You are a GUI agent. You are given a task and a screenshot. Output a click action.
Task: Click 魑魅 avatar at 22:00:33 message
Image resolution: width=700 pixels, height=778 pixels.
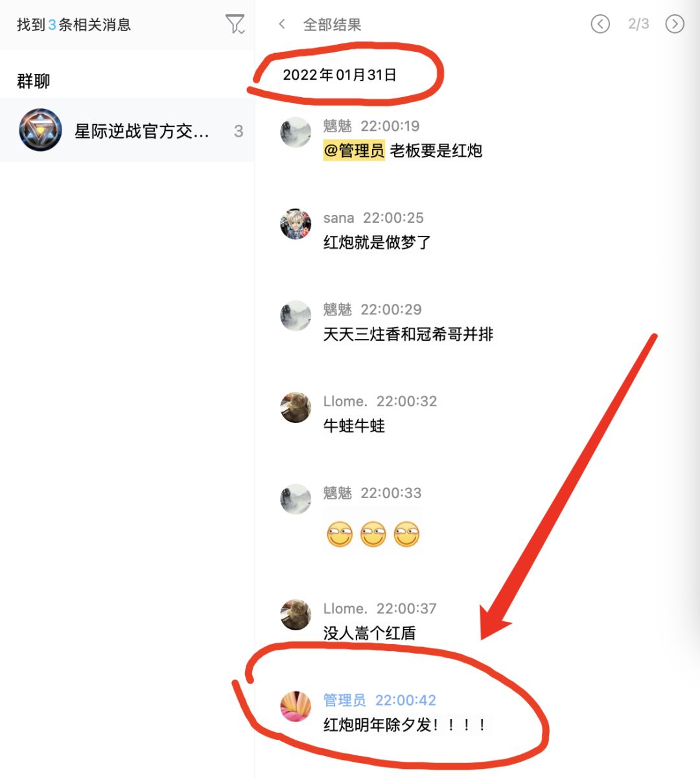coord(296,499)
